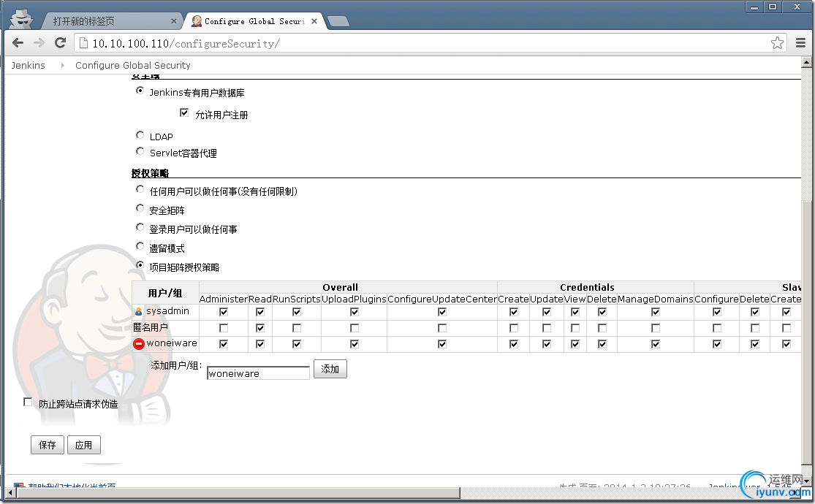The image size is (815, 504).
Task: Click the add user/group text field
Action: [258, 373]
